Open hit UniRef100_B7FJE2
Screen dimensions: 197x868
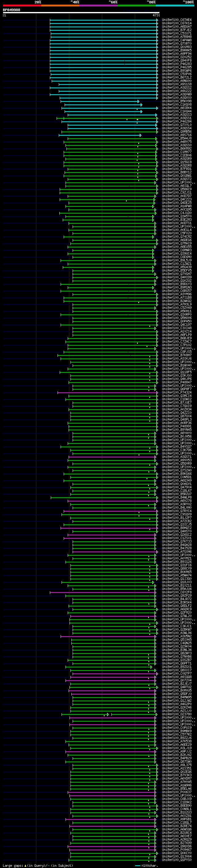pyautogui.click(x=177, y=30)
